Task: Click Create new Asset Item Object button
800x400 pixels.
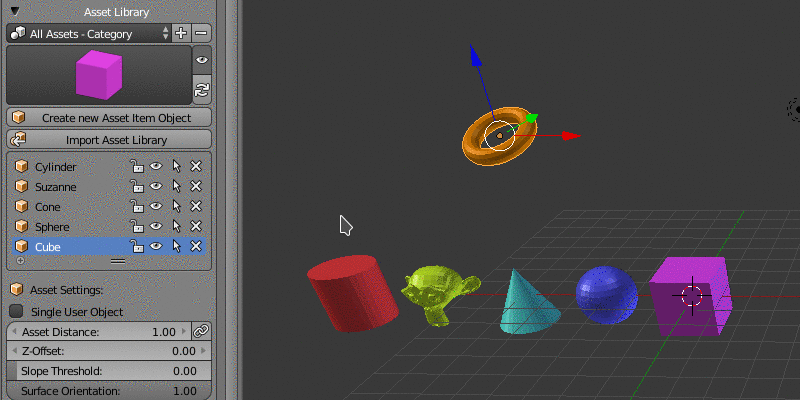Action: 109,117
